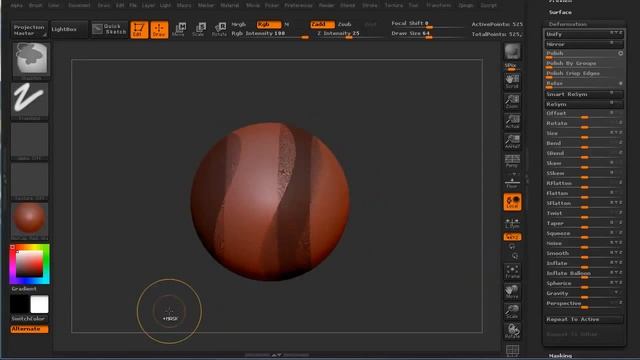640x360 pixels.
Task: Click the ReSym button
Action: [x=584, y=104]
